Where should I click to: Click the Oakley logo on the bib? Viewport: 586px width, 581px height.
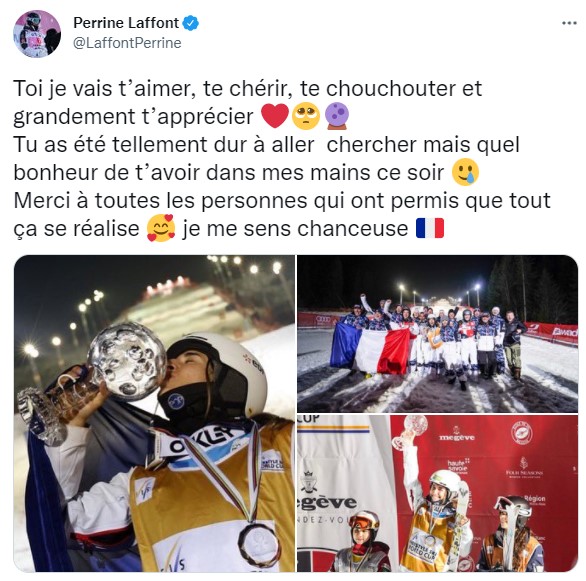tap(204, 441)
